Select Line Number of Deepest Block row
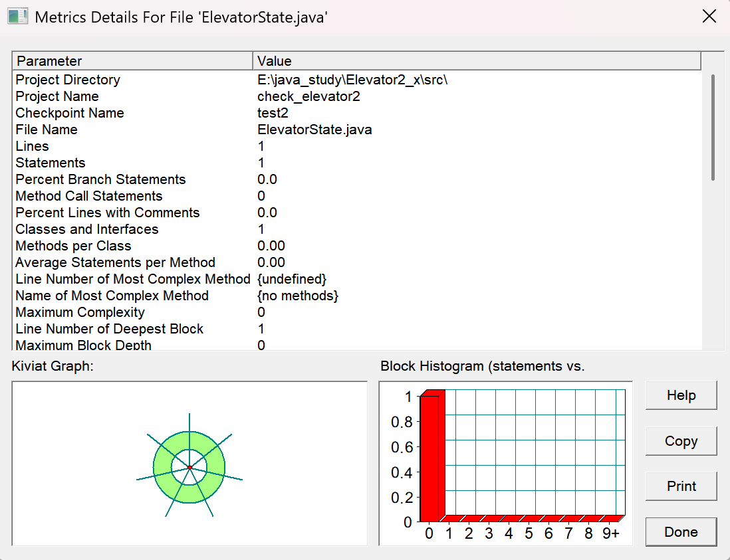730x560 pixels. tap(358, 329)
